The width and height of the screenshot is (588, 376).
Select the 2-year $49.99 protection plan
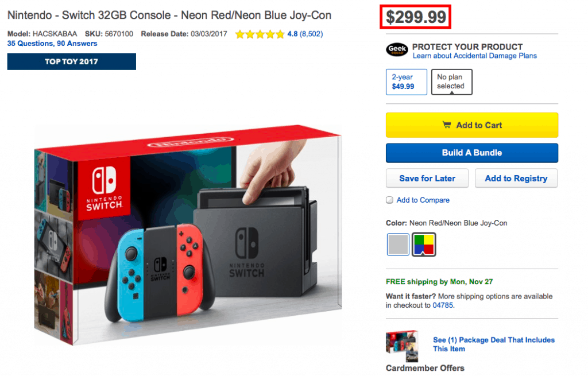[406, 82]
